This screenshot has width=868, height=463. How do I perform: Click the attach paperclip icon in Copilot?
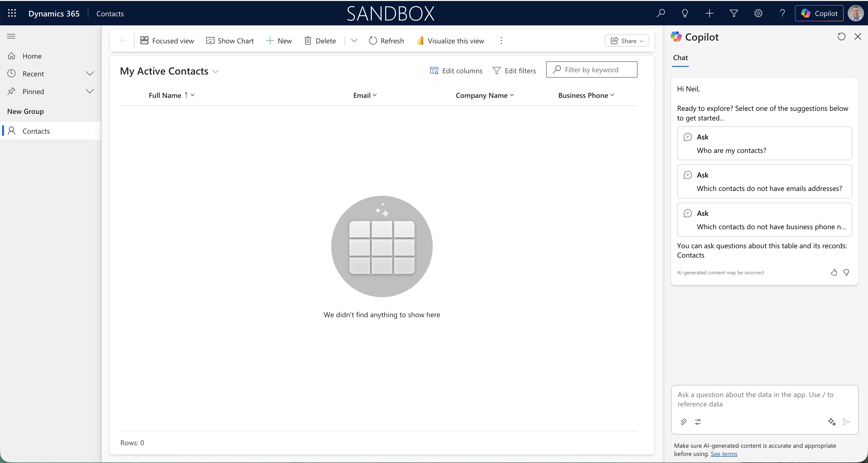click(683, 422)
